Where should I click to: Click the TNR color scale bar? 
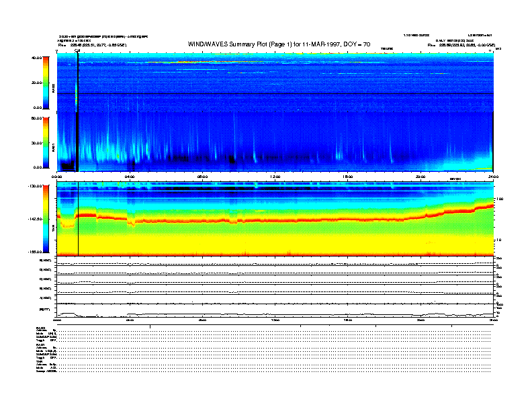(x=46, y=219)
